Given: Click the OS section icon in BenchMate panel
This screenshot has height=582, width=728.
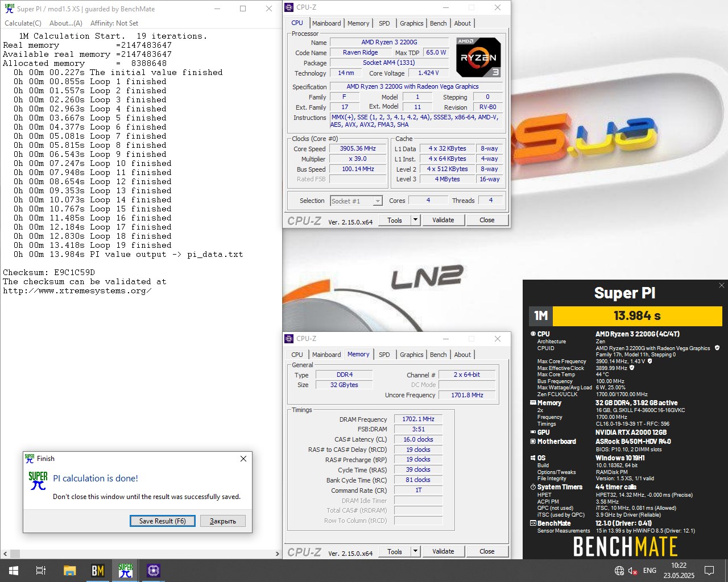Looking at the screenshot, I should pyautogui.click(x=533, y=458).
